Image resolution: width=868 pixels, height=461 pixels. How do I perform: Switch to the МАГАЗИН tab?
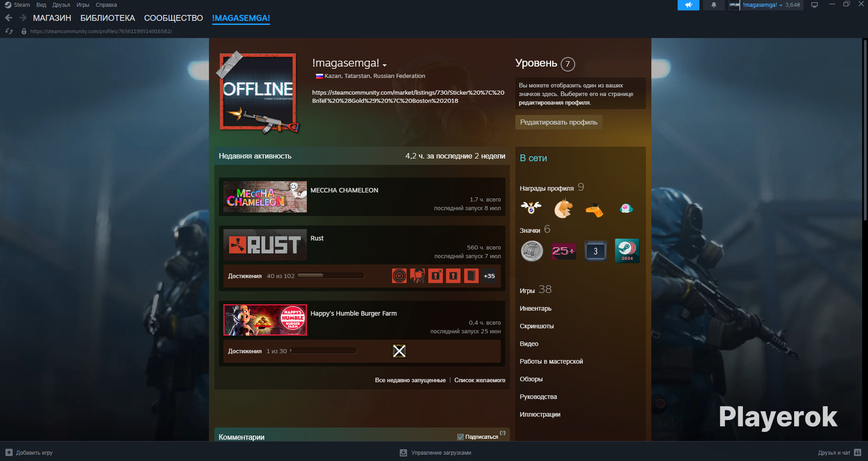[x=52, y=18]
